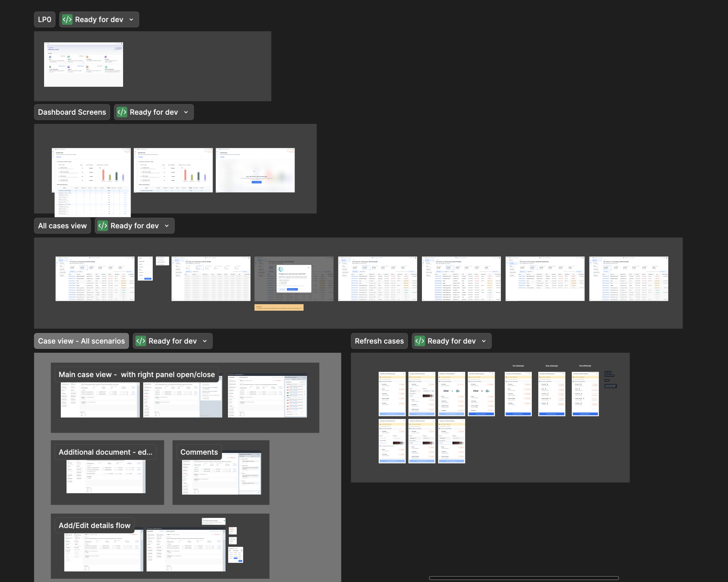Screen dimensions: 728x582
Task: Select the Dashboard Screens section title
Action: (x=72, y=112)
